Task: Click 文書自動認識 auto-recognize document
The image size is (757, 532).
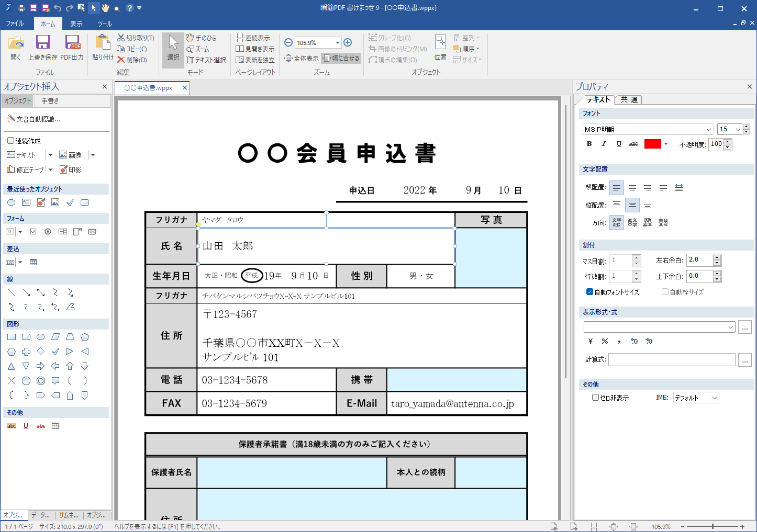Action: [x=34, y=119]
